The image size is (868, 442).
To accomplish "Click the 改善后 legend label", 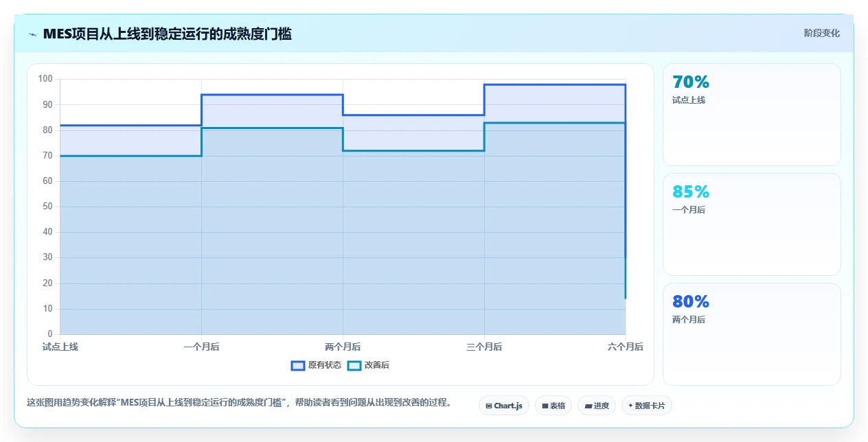I will click(x=376, y=365).
